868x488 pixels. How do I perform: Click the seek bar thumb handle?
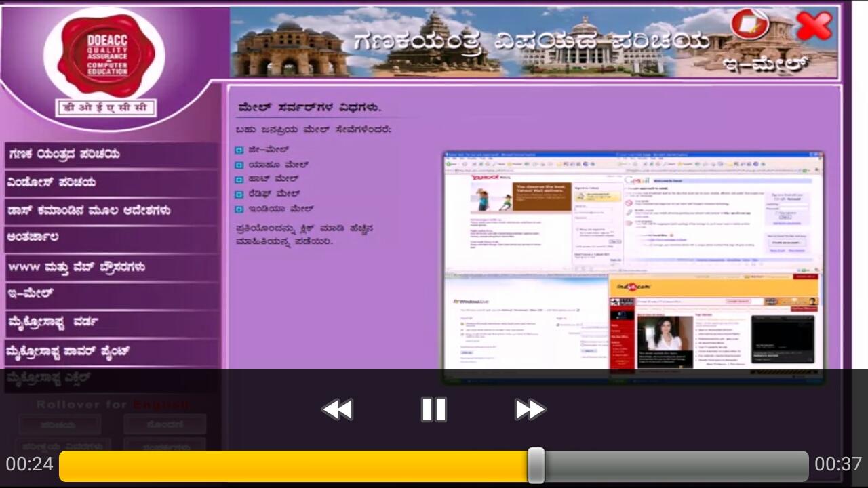536,466
